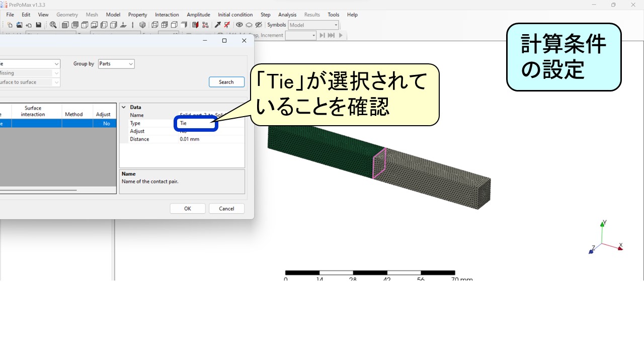The image size is (644, 362).
Task: Open the Analysis menu
Action: coord(287,15)
